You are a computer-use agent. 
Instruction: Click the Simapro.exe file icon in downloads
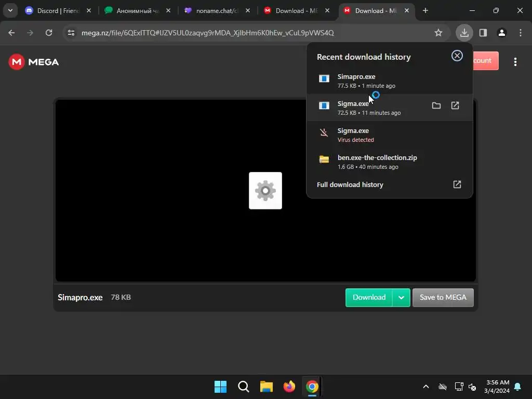(324, 79)
